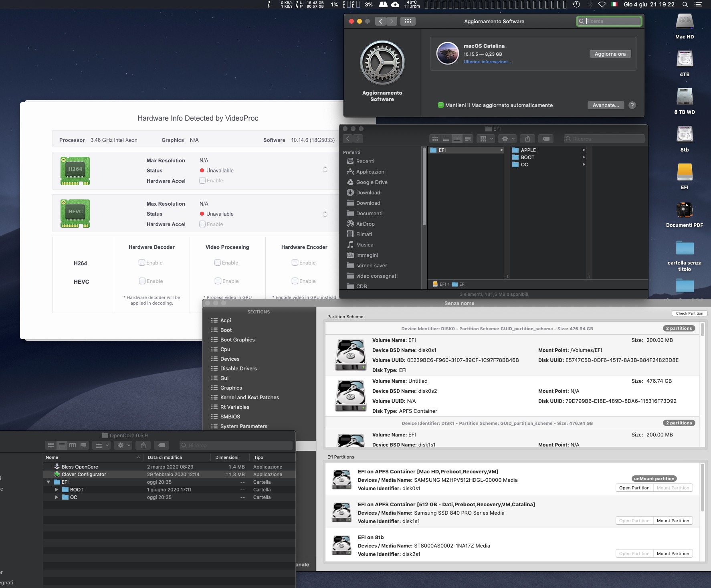The width and height of the screenshot is (711, 588).
Task: Enable H264 Hardware Decoder checkbox
Action: pyautogui.click(x=141, y=263)
